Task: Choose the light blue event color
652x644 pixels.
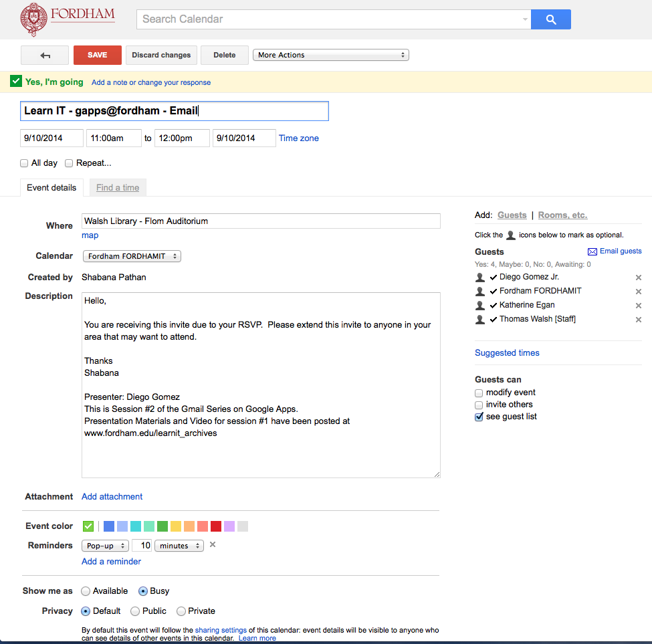Action: click(x=122, y=526)
